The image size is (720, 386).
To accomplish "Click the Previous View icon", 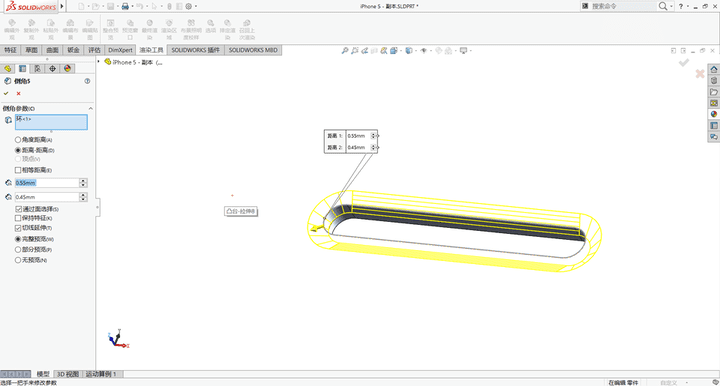I will pos(365,51).
